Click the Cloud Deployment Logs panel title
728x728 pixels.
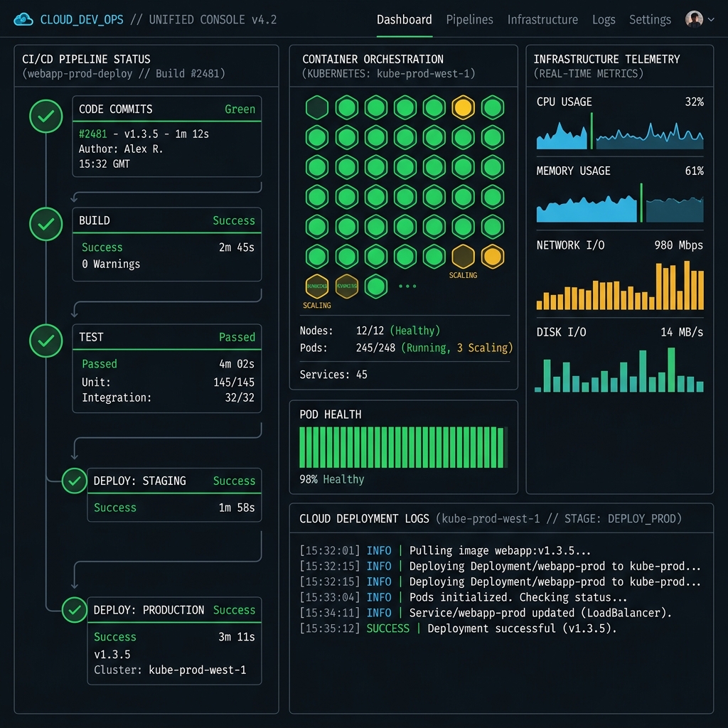(364, 518)
